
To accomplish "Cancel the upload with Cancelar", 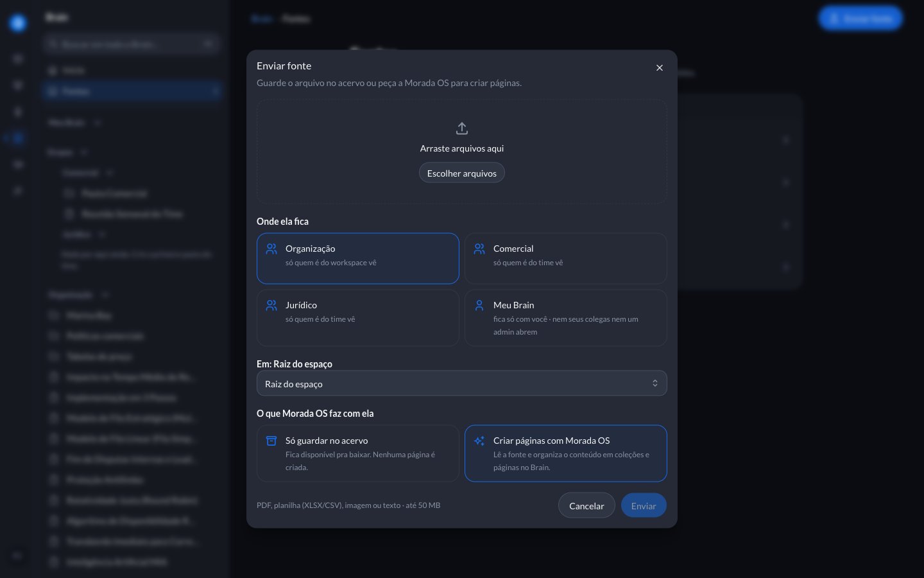I will 586,505.
